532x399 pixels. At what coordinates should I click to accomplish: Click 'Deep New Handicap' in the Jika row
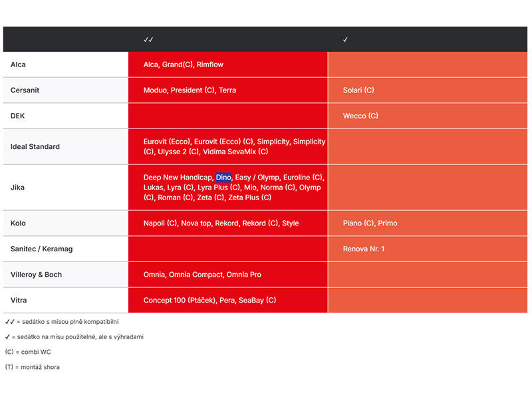pyautogui.click(x=178, y=178)
